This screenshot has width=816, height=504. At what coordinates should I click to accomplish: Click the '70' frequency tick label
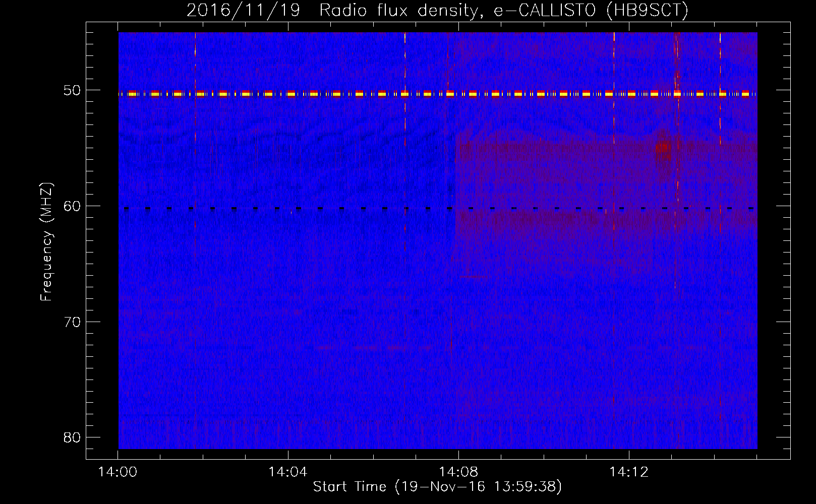[72, 322]
